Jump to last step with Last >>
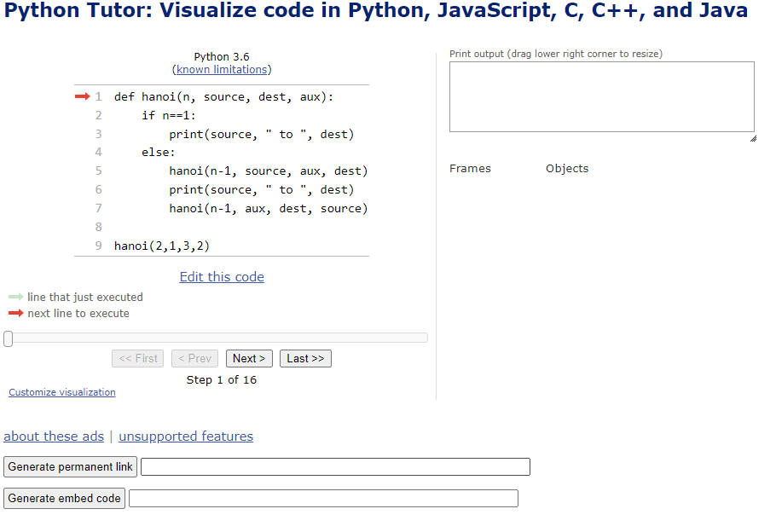 coord(305,358)
